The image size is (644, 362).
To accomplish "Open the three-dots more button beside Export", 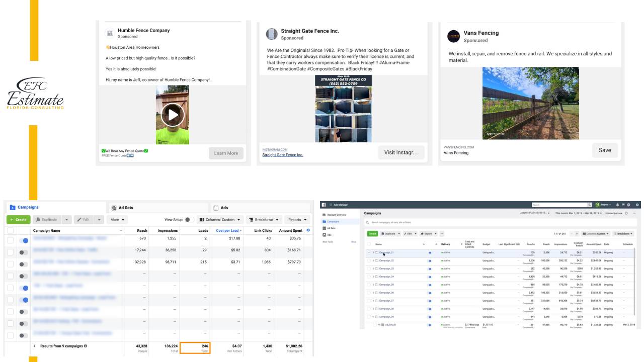I will pos(442,233).
